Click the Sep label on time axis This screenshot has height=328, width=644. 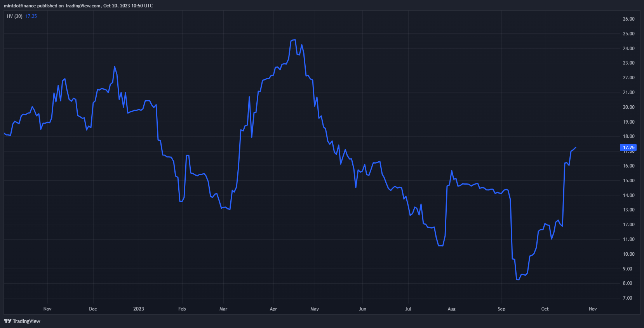tap(501, 309)
